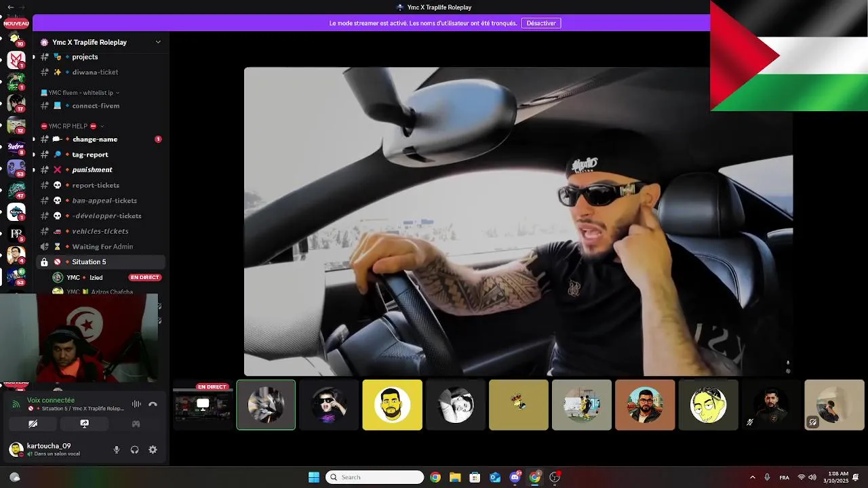Open OBS Studio from the taskbar
The image size is (868, 488).
click(555, 477)
